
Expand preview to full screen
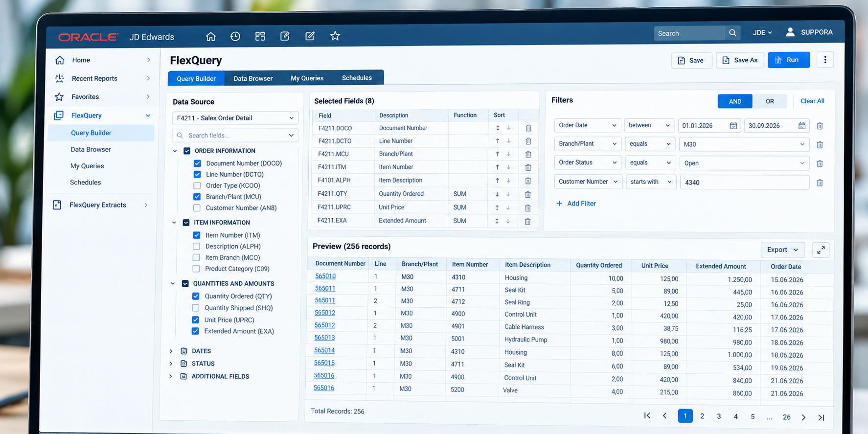(821, 250)
